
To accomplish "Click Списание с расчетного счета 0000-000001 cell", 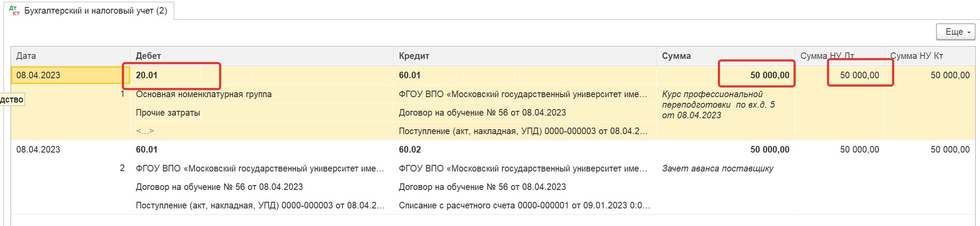I will [x=525, y=205].
